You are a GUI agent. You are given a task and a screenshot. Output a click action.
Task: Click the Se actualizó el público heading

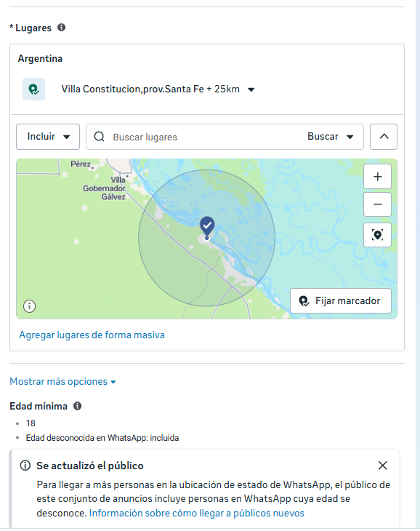[90, 466]
